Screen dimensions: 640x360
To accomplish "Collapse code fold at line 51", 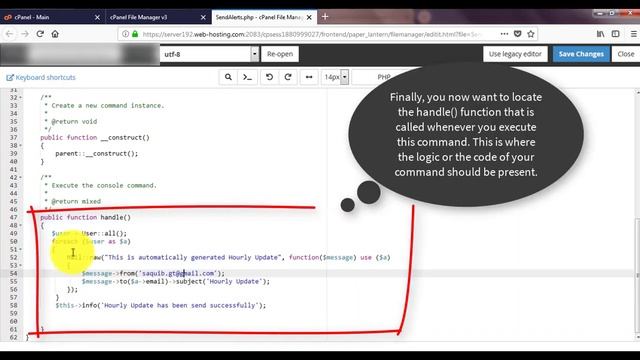I will click(20, 249).
